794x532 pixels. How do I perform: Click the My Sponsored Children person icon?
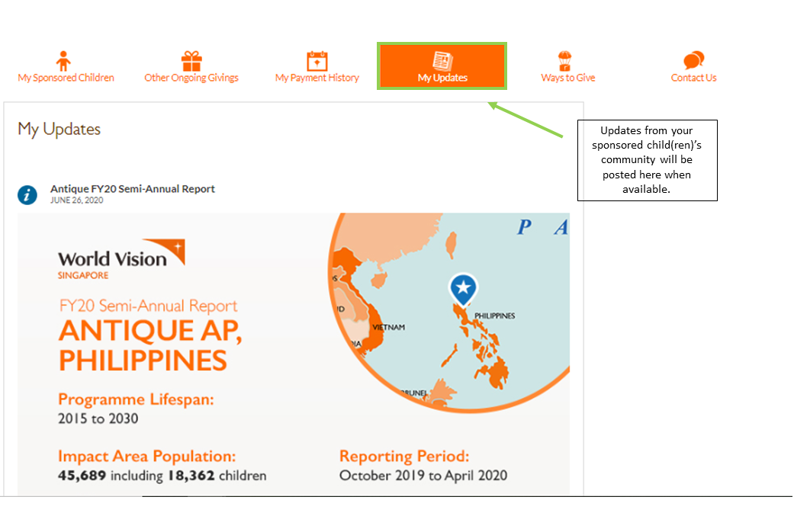pos(63,61)
